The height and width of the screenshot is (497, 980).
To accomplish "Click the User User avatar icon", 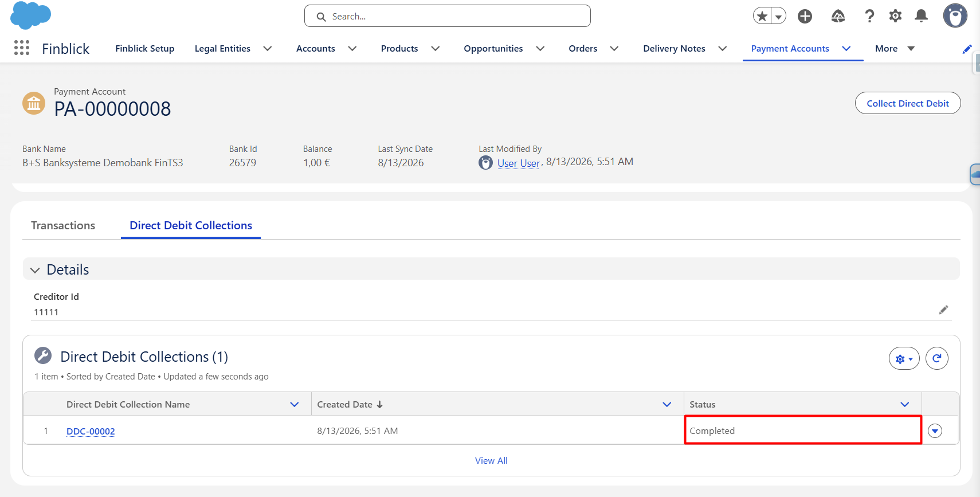I will point(485,163).
